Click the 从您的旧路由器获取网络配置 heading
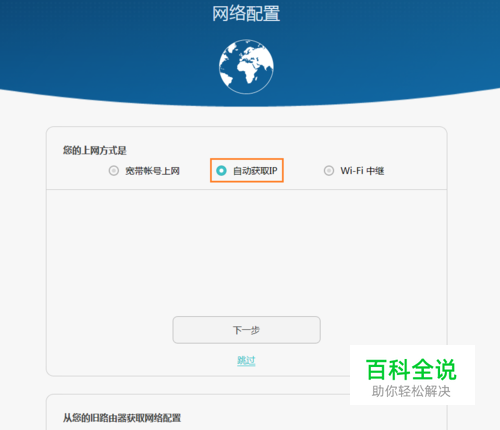The height and width of the screenshot is (430, 500). click(122, 418)
